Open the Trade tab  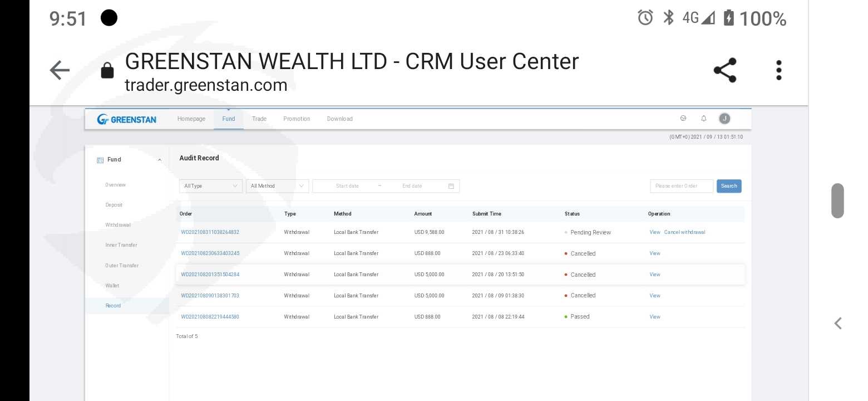point(259,119)
